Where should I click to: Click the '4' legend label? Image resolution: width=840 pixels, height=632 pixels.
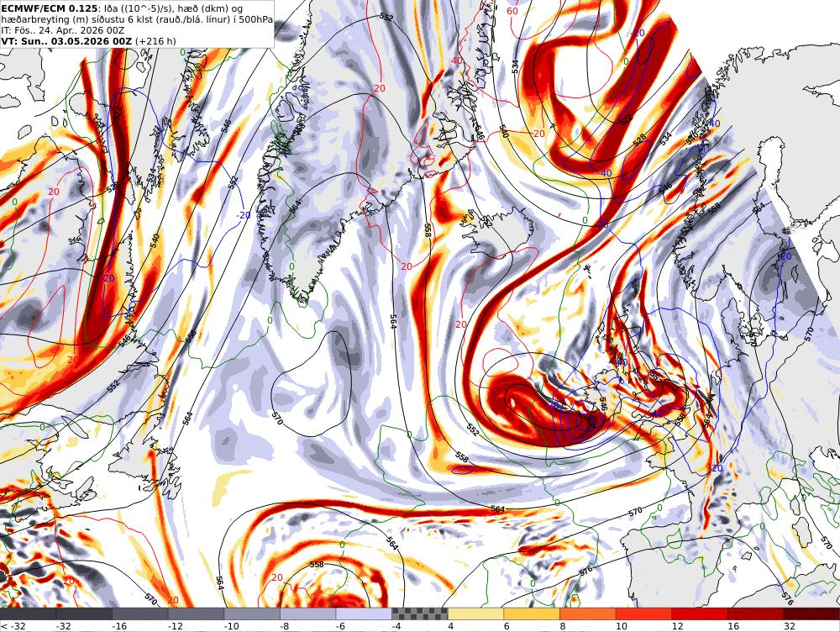pos(451,626)
